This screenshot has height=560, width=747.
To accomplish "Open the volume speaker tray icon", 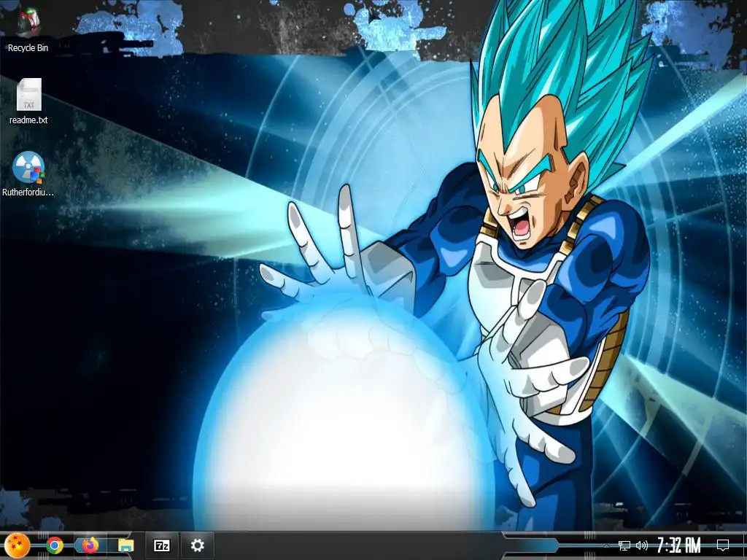I will point(642,545).
